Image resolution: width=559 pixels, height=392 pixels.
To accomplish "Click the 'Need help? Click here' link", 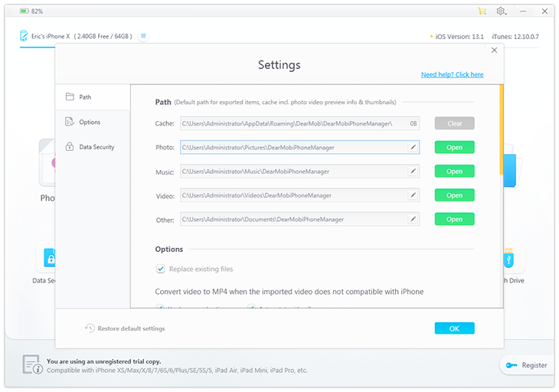I will click(452, 75).
